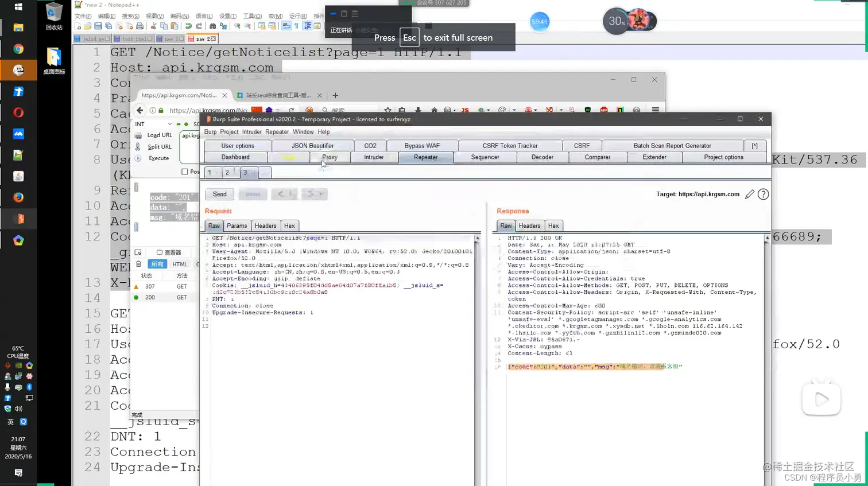Open the Windows Start menu

18,6
